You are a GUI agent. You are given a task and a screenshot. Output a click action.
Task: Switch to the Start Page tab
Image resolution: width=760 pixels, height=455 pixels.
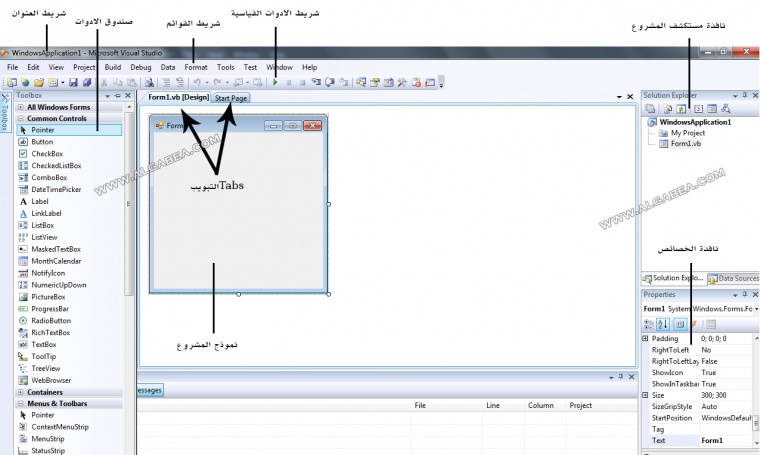[231, 98]
